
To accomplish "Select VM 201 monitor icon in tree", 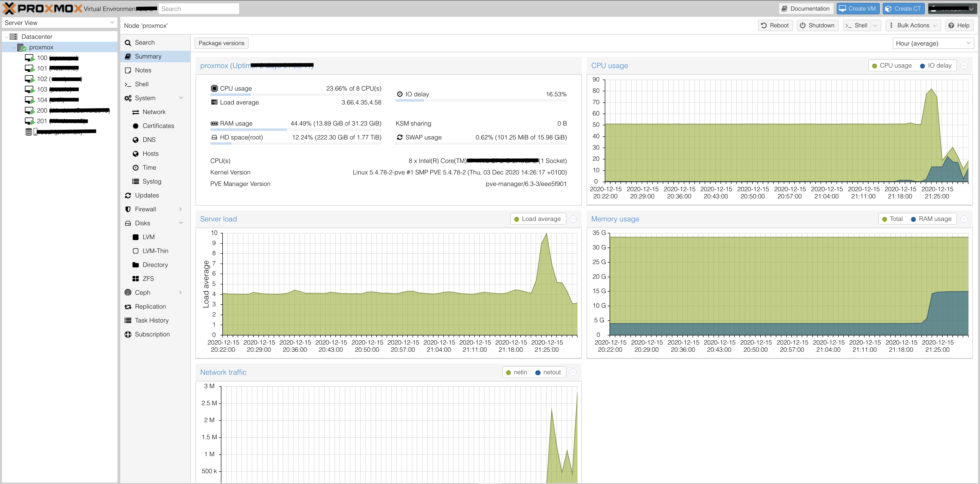I will coord(30,121).
